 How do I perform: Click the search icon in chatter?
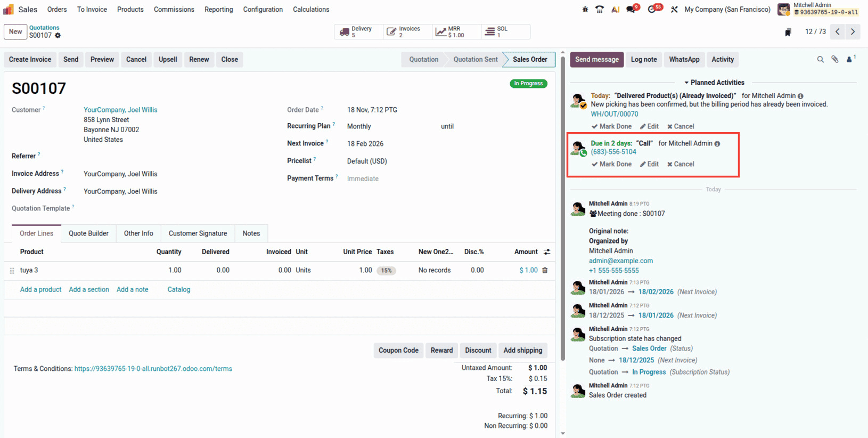(820, 60)
